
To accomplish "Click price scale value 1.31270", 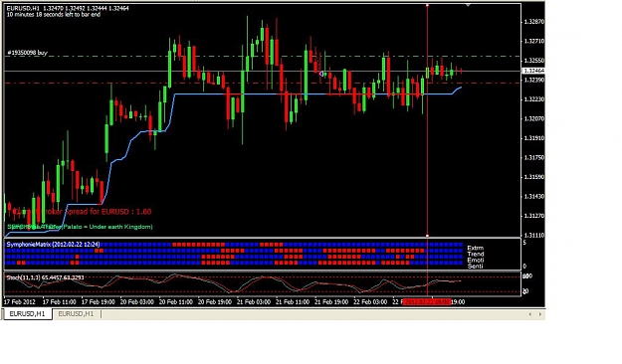I will [x=534, y=216].
